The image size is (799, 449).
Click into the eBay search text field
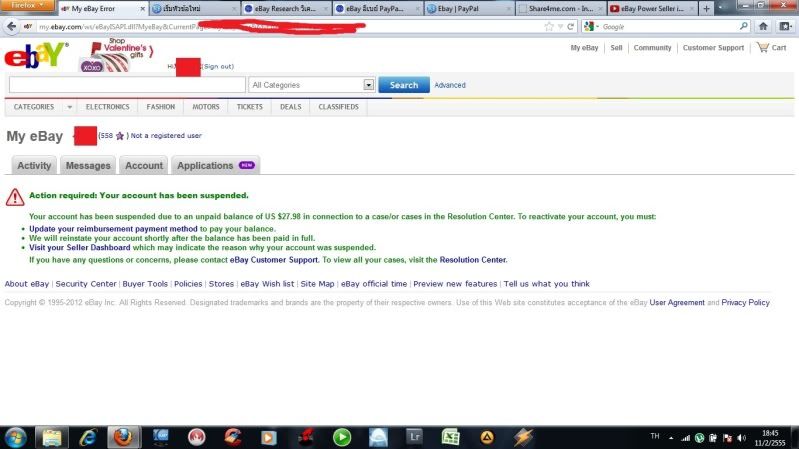tap(127, 85)
